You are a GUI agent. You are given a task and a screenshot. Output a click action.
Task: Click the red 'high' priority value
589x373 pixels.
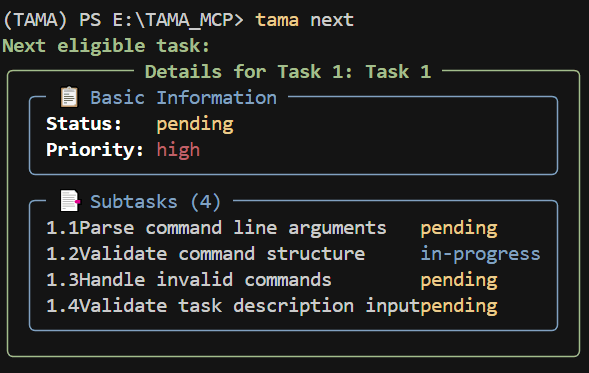click(x=178, y=150)
